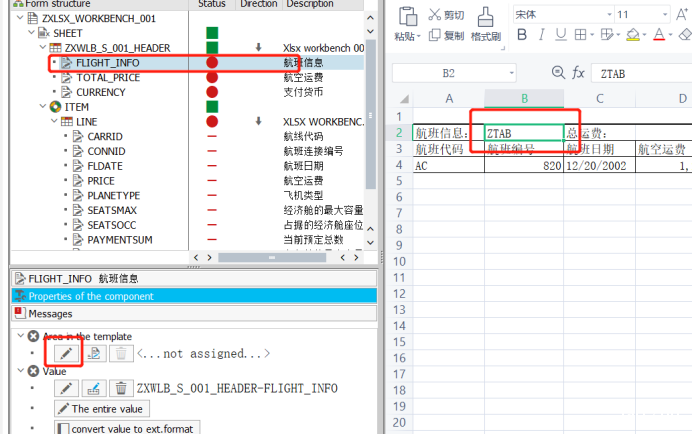Click the increase font size icon
The width and height of the screenshot is (693, 434).
coord(682,15)
